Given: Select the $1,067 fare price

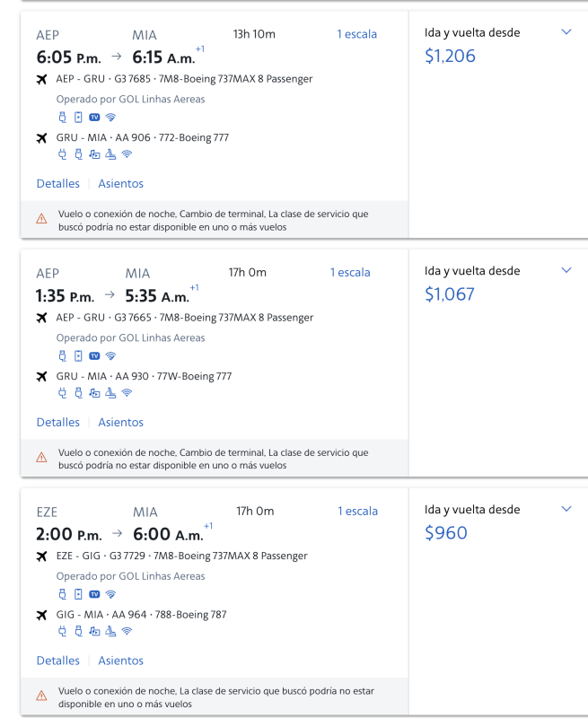Looking at the screenshot, I should point(449,294).
